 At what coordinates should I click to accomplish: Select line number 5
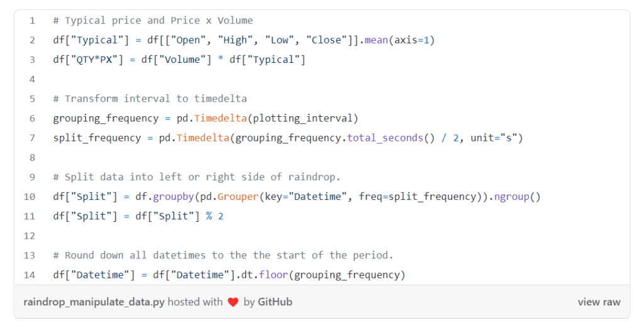click(32, 99)
